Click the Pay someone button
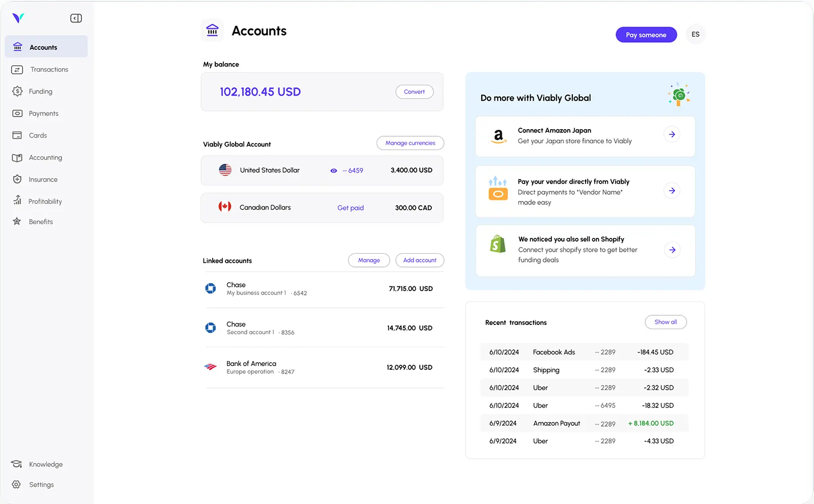This screenshot has height=504, width=814. [x=646, y=35]
